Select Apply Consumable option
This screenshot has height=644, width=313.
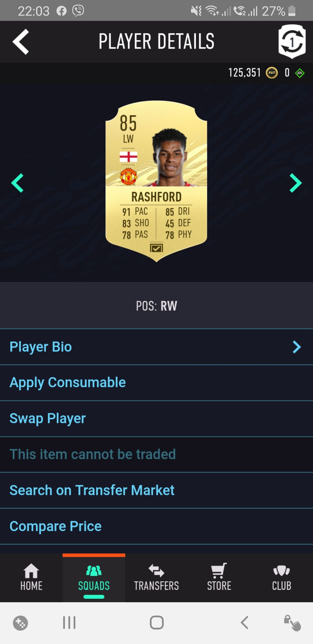pos(156,383)
